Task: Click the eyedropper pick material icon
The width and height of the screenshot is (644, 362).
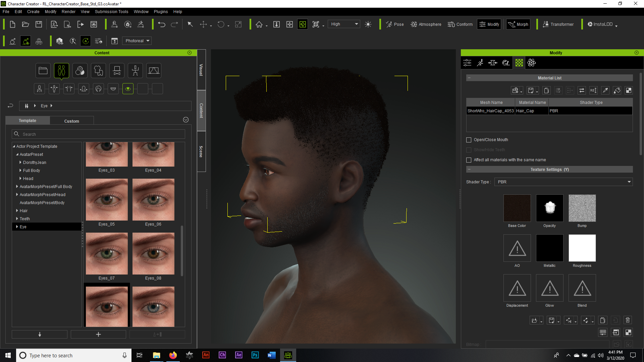Action: pos(605,90)
